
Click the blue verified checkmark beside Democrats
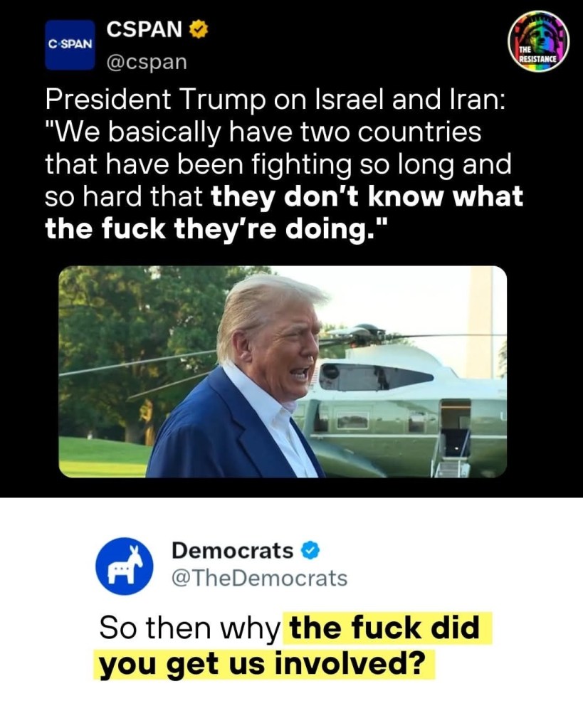click(311, 551)
